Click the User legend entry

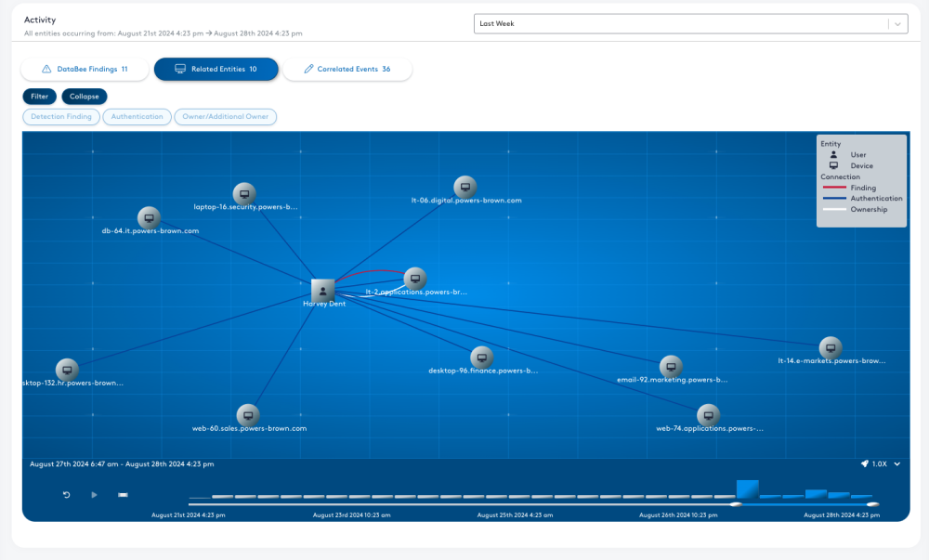[x=847, y=154]
